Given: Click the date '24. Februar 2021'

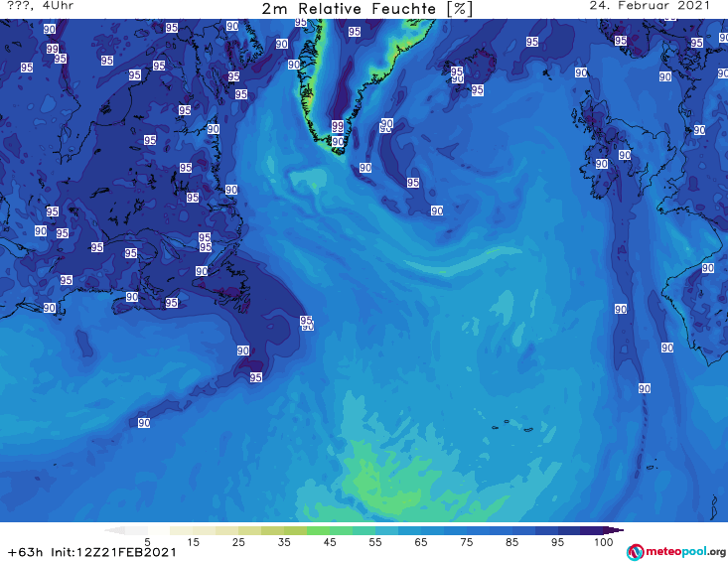Looking at the screenshot, I should point(650,6).
